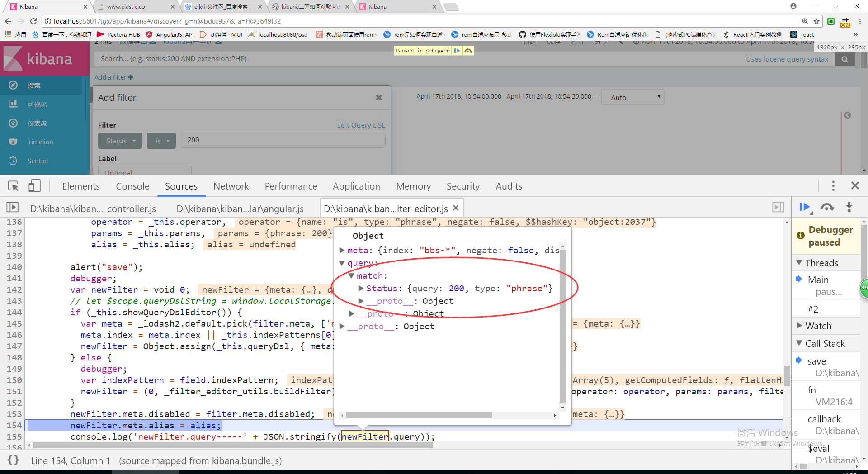Open Timelion from Kibana sidebar
The image size is (868, 474).
pos(41,142)
